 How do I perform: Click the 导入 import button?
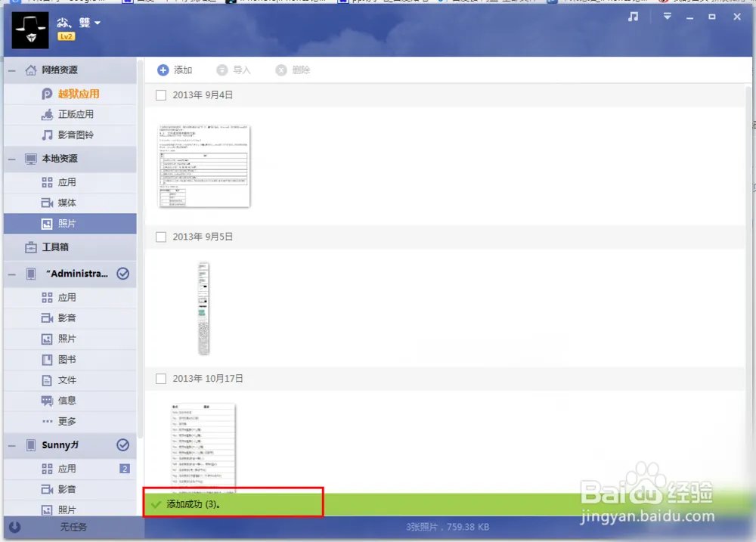coord(234,70)
